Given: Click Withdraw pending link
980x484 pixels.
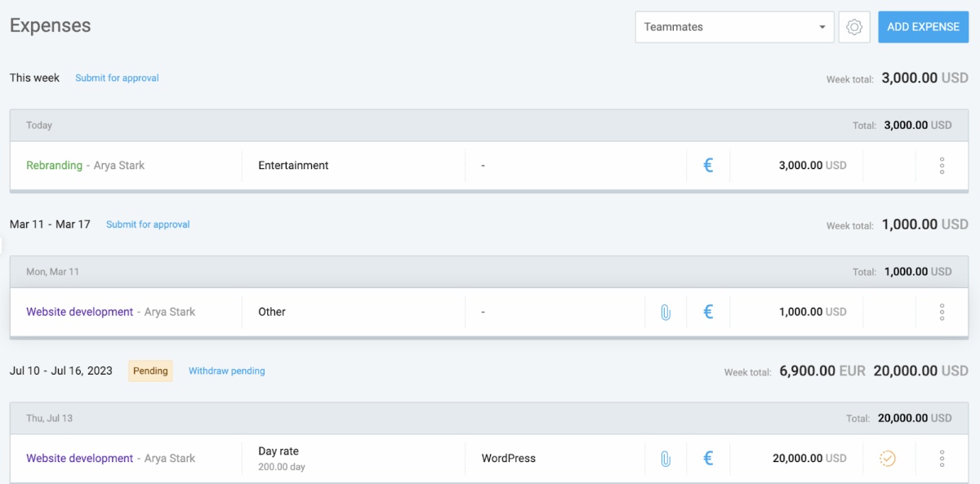Looking at the screenshot, I should [226, 371].
